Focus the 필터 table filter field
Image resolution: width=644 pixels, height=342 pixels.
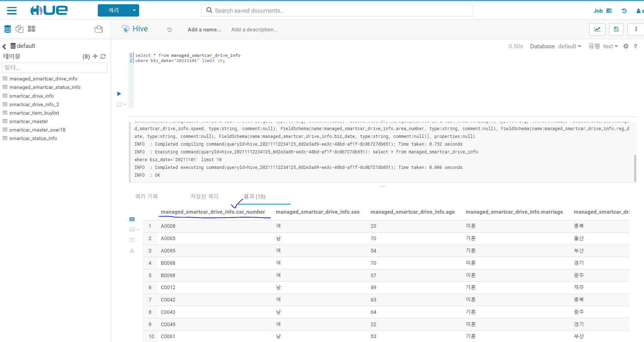click(55, 68)
